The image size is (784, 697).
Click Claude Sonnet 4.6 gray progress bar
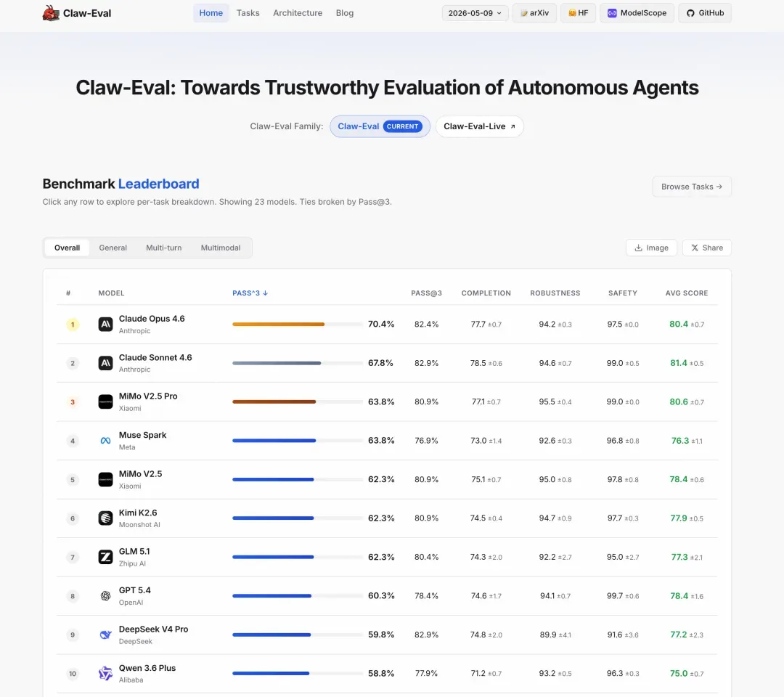click(277, 363)
